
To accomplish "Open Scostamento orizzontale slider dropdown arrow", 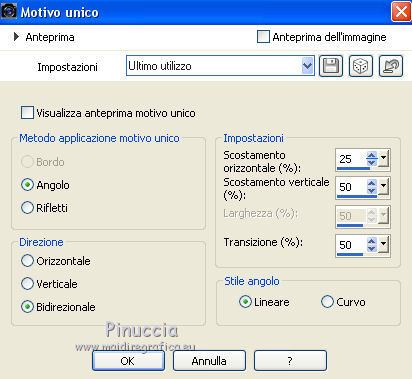I will pos(384,159).
